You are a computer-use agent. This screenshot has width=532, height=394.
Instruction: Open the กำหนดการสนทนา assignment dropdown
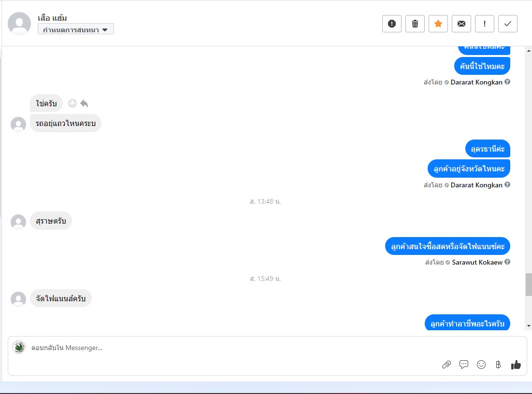click(x=76, y=29)
